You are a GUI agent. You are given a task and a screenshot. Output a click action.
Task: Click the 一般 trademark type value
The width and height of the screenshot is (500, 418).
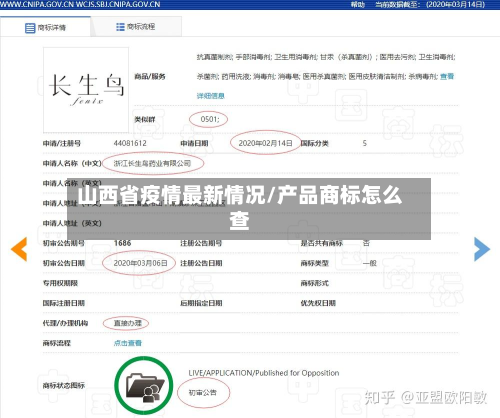[370, 263]
